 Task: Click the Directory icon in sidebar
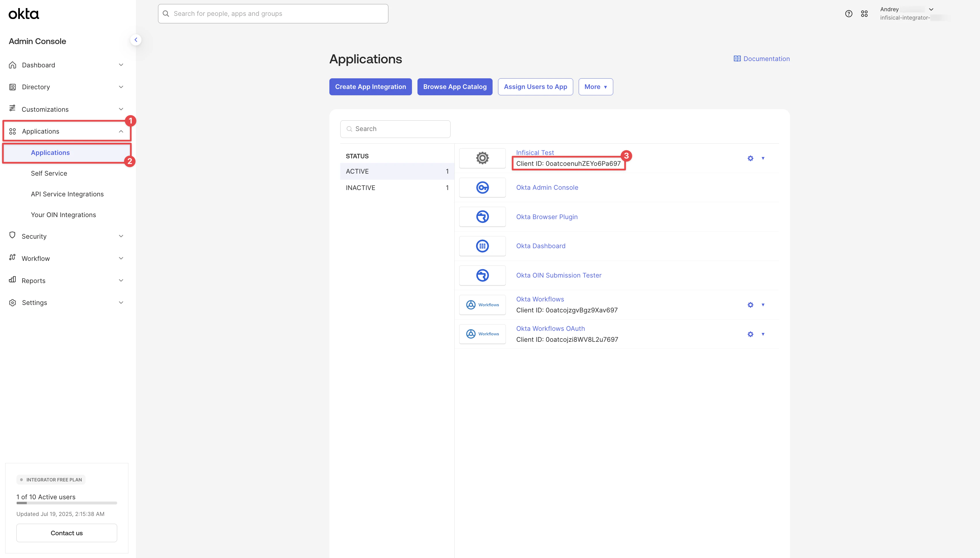click(x=13, y=87)
